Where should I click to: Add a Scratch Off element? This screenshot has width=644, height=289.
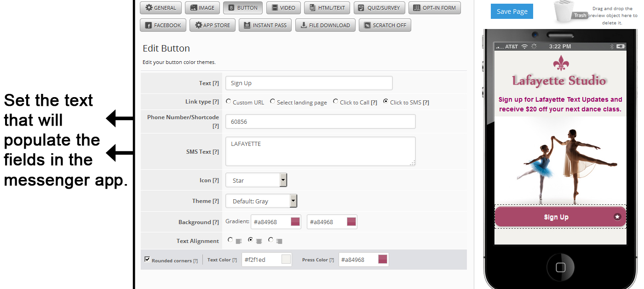[385, 25]
